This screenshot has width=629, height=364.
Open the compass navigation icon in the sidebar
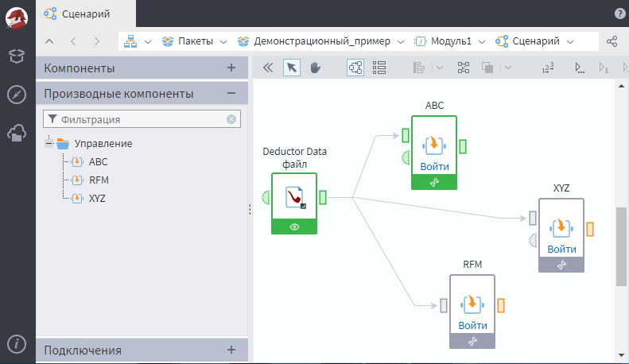pyautogui.click(x=17, y=95)
